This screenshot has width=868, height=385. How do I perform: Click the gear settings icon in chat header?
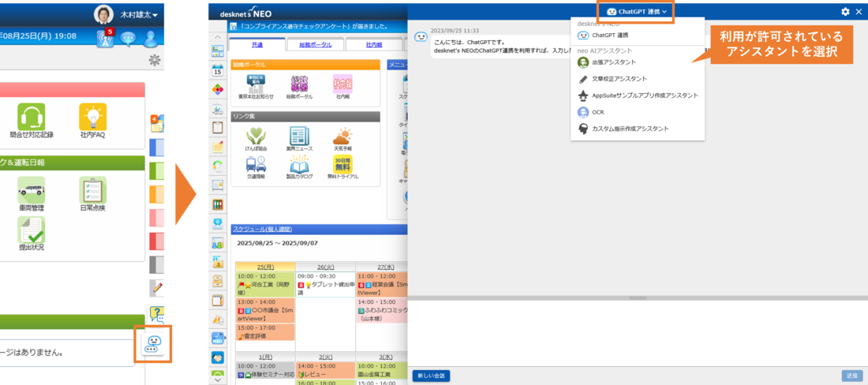[845, 12]
